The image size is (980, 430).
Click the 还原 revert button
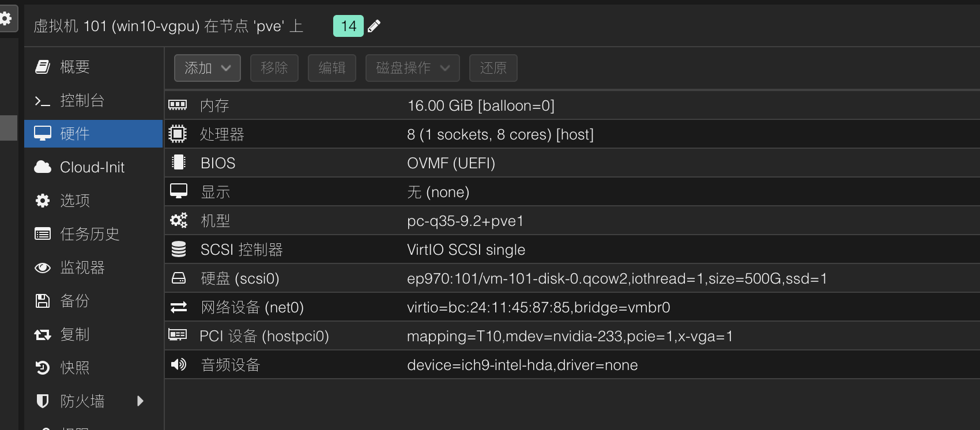493,68
